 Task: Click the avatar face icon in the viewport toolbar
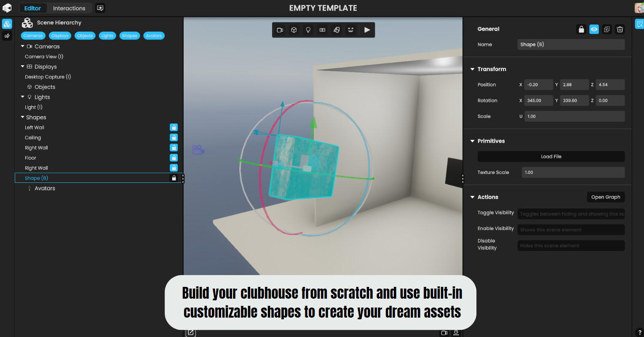point(350,30)
